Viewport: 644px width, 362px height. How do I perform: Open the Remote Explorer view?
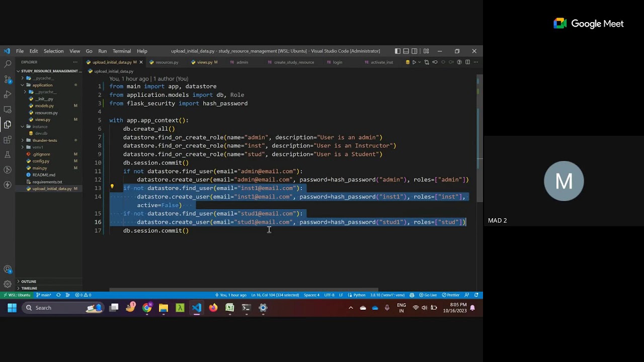[8, 110]
